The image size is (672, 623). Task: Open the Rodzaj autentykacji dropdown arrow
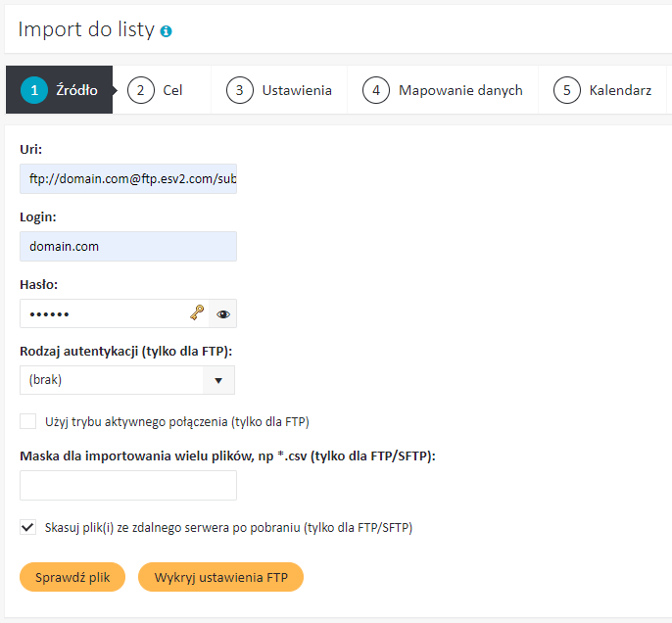coord(218,380)
